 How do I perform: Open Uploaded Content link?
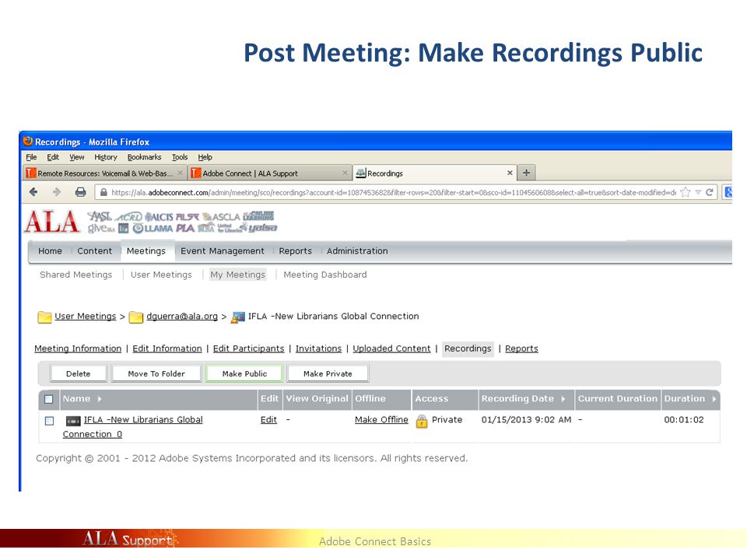[391, 348]
